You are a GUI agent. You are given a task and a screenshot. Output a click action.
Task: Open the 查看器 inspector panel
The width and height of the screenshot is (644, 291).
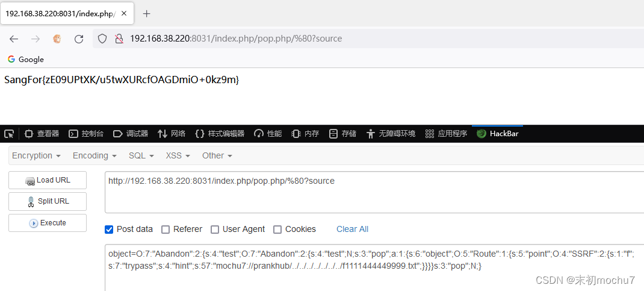click(x=42, y=134)
